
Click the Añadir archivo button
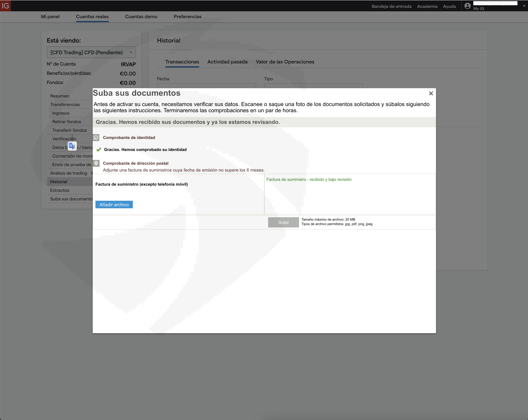pyautogui.click(x=114, y=205)
